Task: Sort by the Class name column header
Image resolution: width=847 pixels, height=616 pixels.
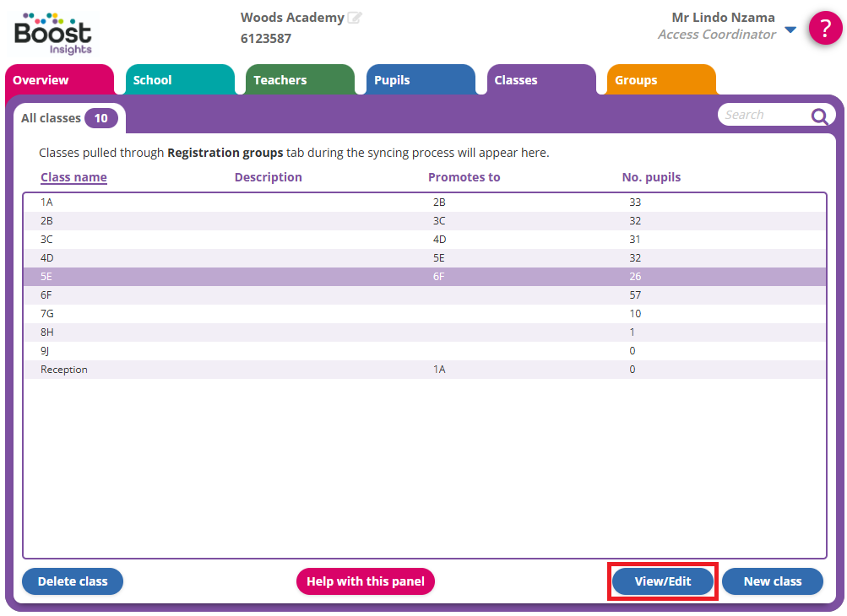Action: [73, 177]
